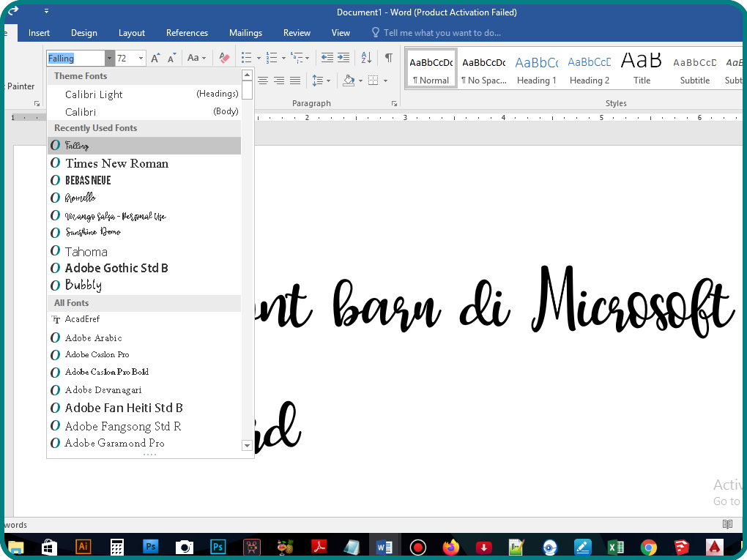Choose Adobe Garamond Pro font
This screenshot has height=560, width=747.
click(x=144, y=444)
